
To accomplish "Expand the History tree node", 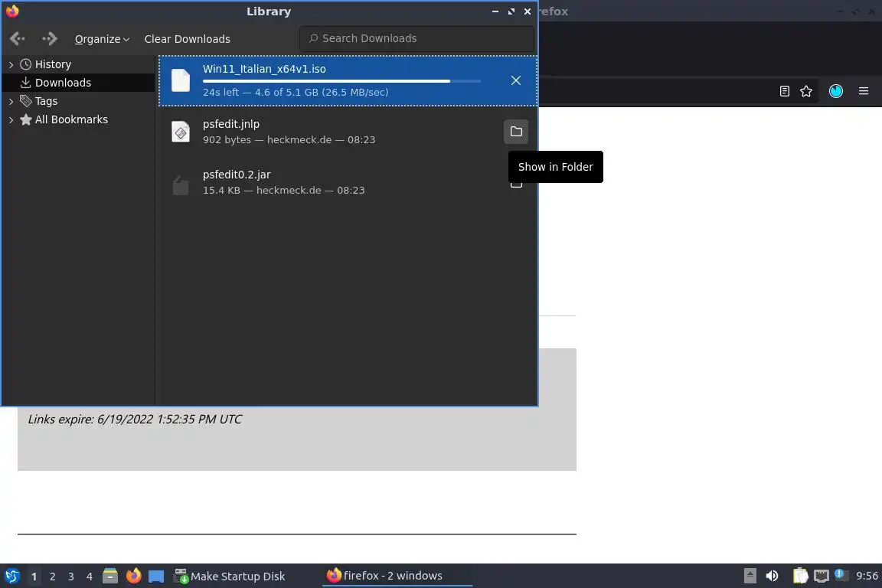I will 11,65.
